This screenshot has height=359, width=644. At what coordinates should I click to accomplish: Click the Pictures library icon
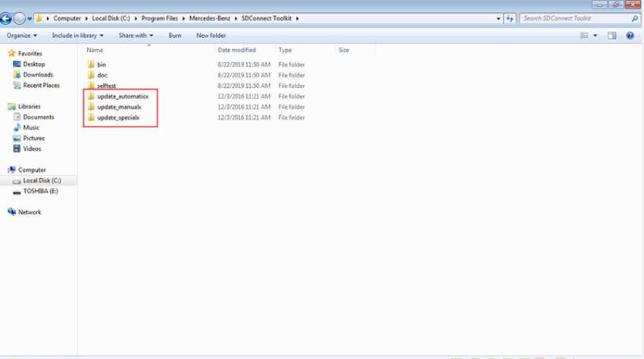pyautogui.click(x=17, y=139)
